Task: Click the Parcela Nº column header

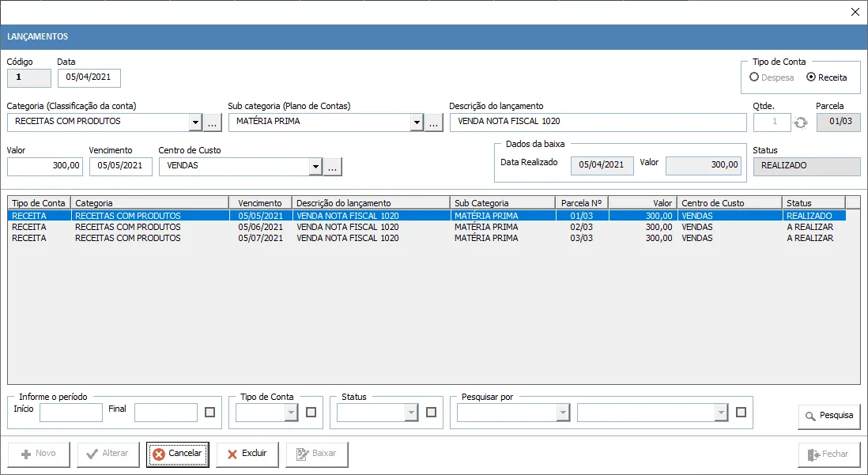Action: click(581, 202)
